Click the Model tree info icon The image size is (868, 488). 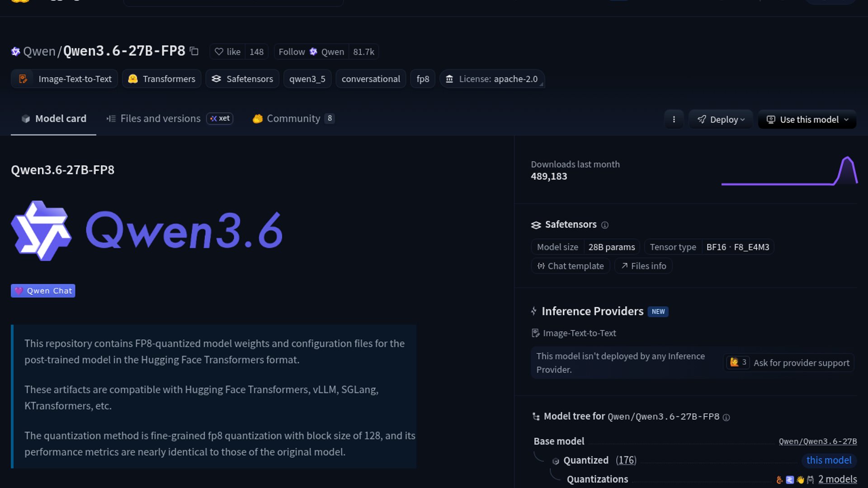726,418
